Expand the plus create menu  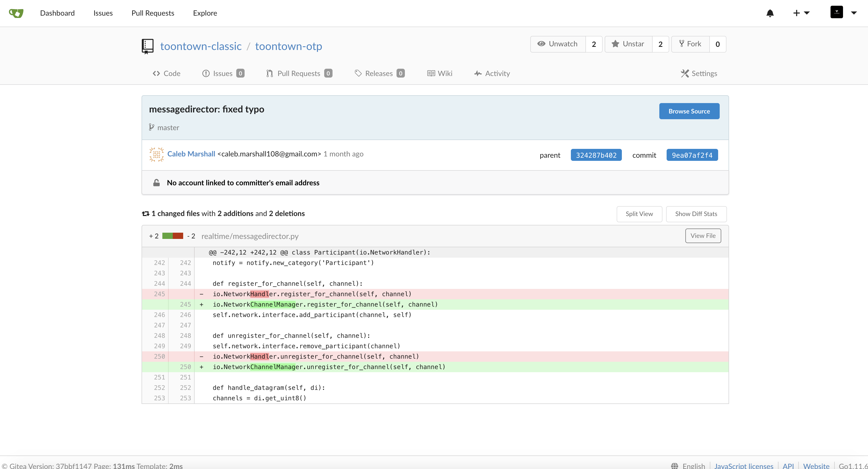click(801, 13)
